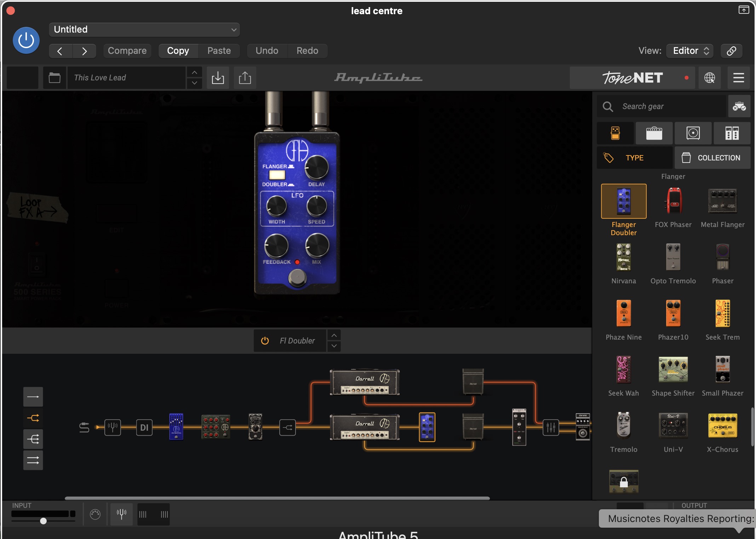Open the ToneNET panel
756x539 pixels.
[x=632, y=78]
